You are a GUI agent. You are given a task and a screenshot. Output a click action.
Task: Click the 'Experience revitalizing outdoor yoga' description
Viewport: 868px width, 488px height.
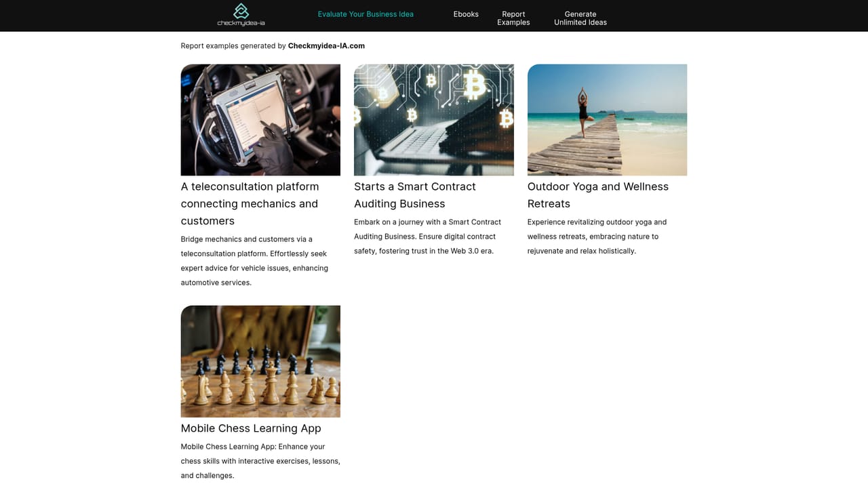[597, 237]
